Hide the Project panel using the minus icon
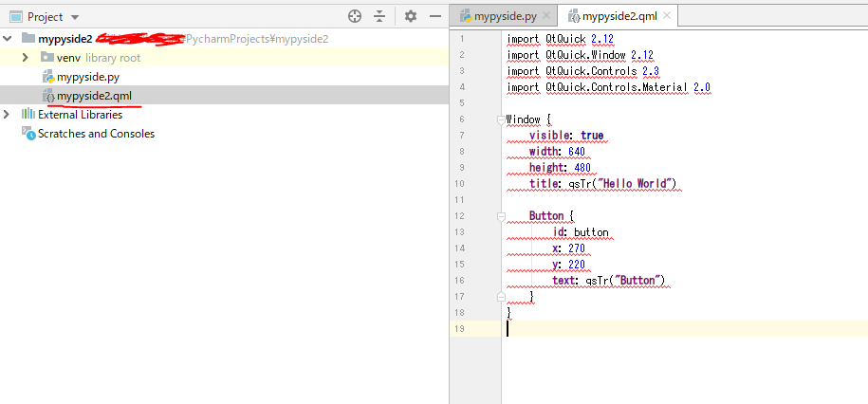The image size is (868, 404). [435, 17]
